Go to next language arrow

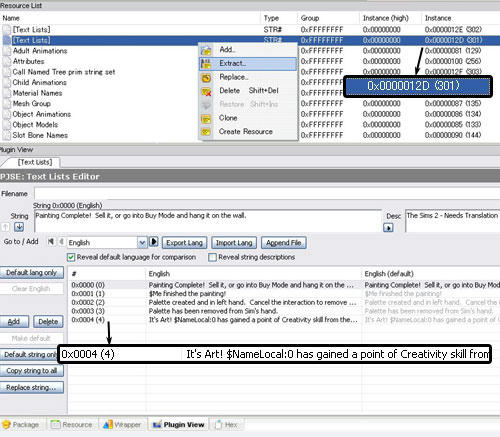click(x=154, y=242)
